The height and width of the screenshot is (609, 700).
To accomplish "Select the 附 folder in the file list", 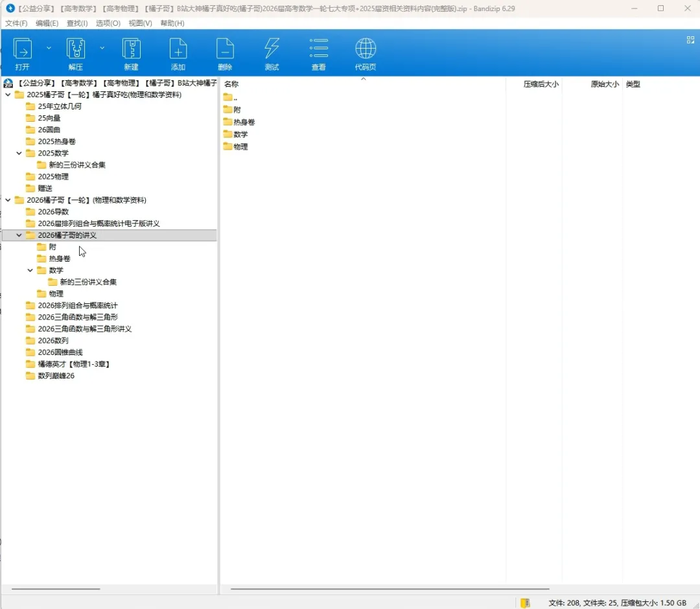I will pyautogui.click(x=232, y=109).
